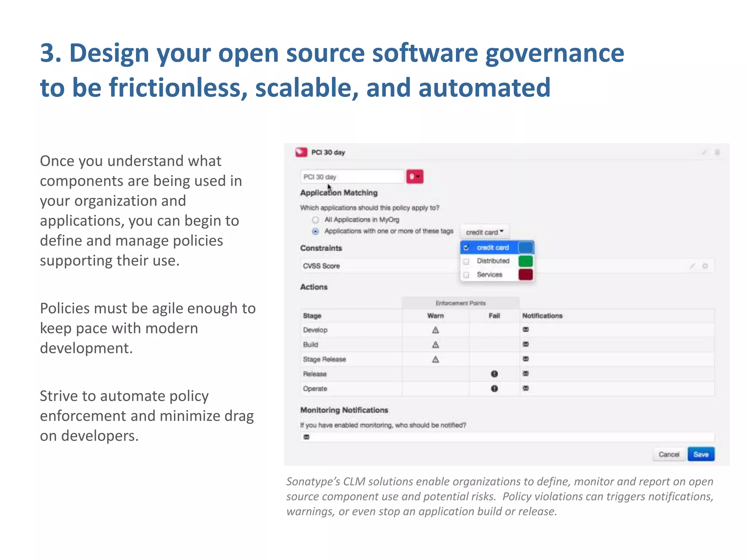Click the Build stage row label
Viewport: 747px width, 560px height.
pyautogui.click(x=310, y=345)
